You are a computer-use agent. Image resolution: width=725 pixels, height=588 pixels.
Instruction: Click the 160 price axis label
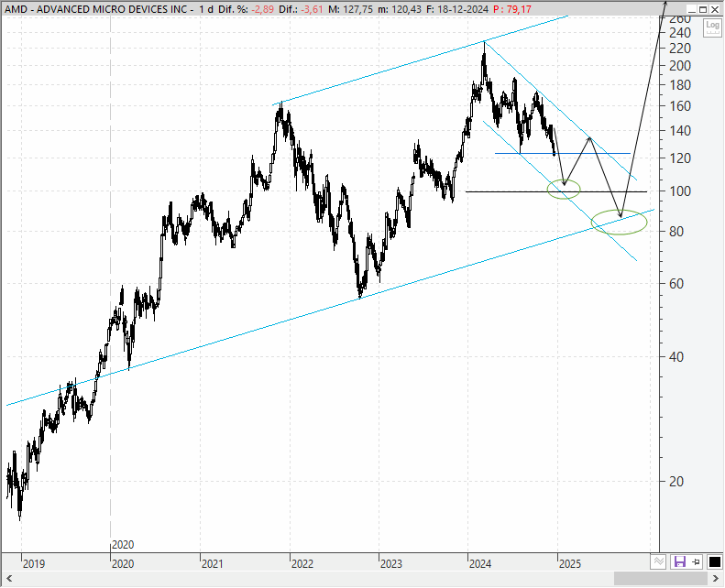pos(680,106)
